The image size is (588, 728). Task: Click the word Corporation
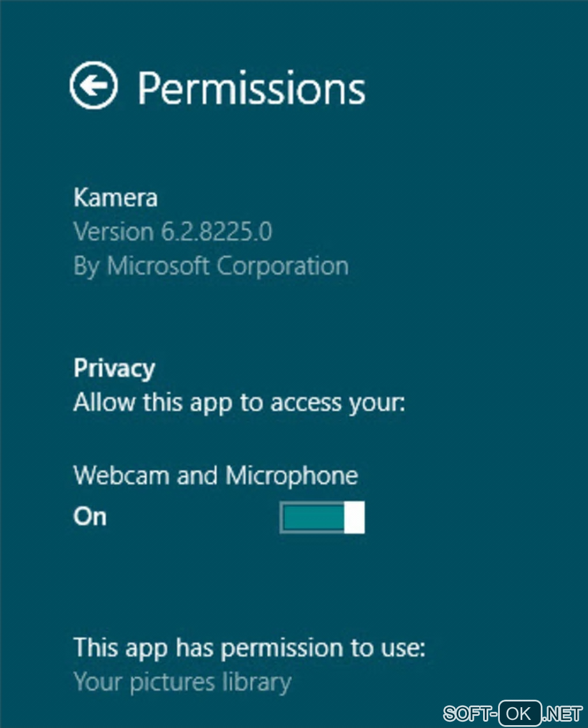point(282,266)
